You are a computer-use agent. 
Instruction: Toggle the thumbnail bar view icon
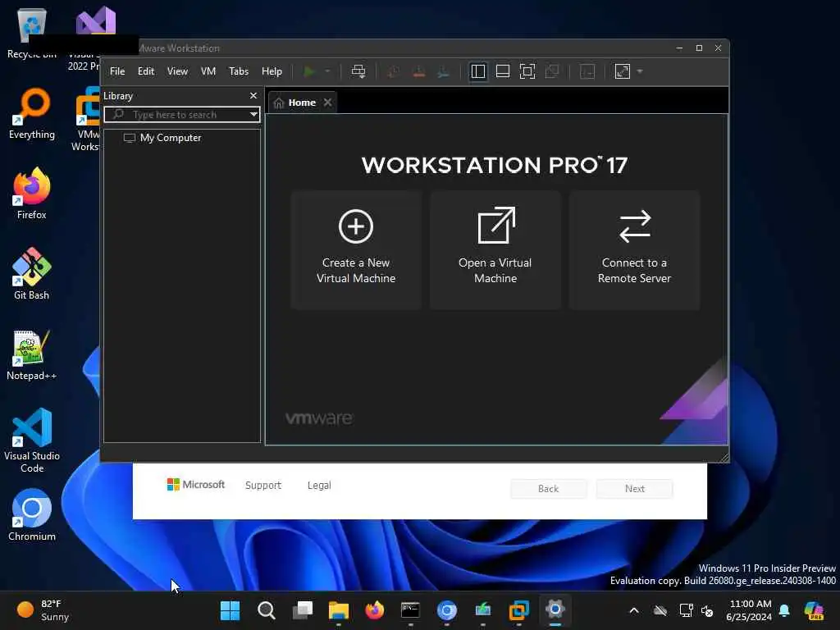pos(503,71)
